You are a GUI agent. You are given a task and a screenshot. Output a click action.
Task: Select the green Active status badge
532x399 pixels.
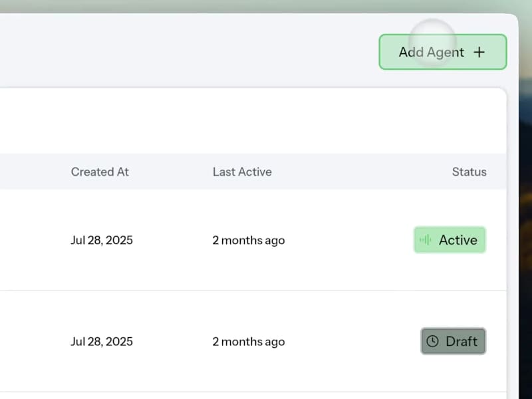450,240
